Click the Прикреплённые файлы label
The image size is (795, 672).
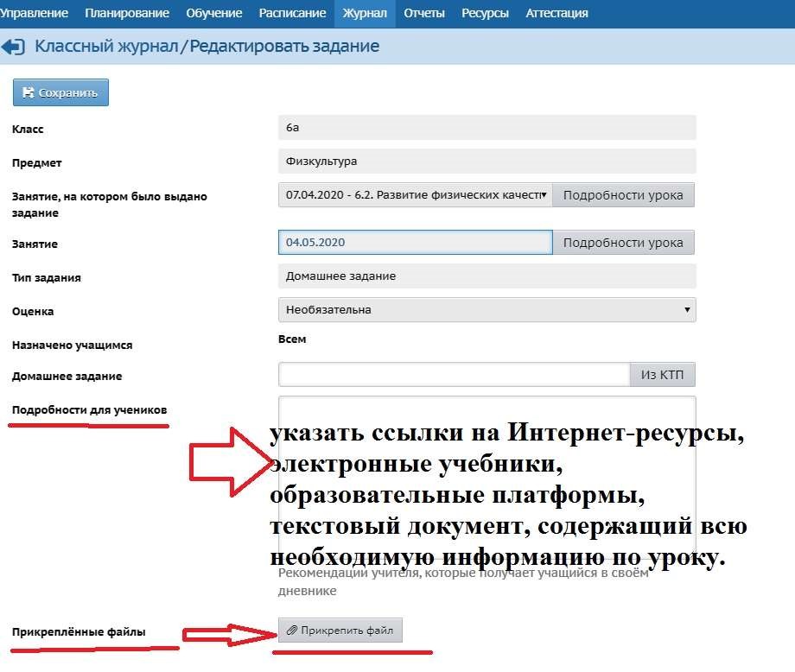(79, 632)
